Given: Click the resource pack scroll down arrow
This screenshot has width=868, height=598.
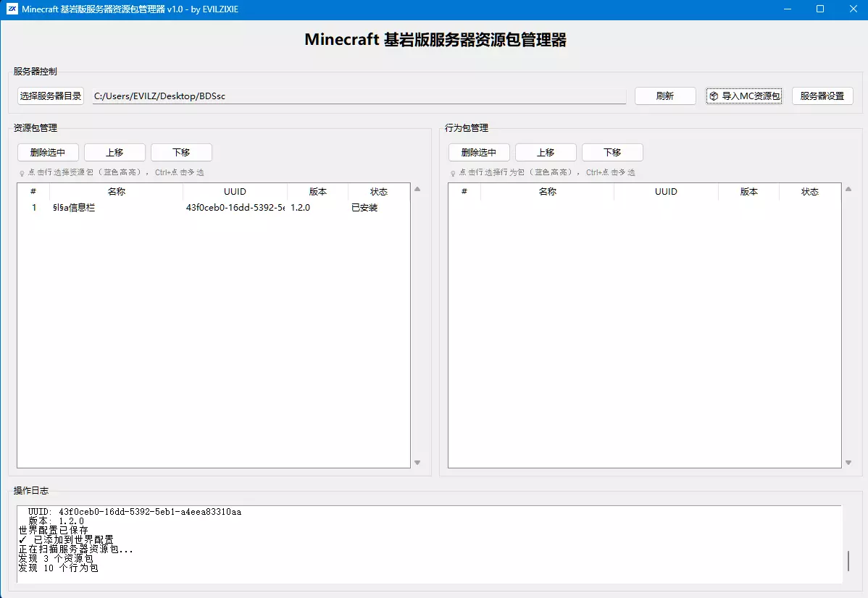Looking at the screenshot, I should pos(417,463).
